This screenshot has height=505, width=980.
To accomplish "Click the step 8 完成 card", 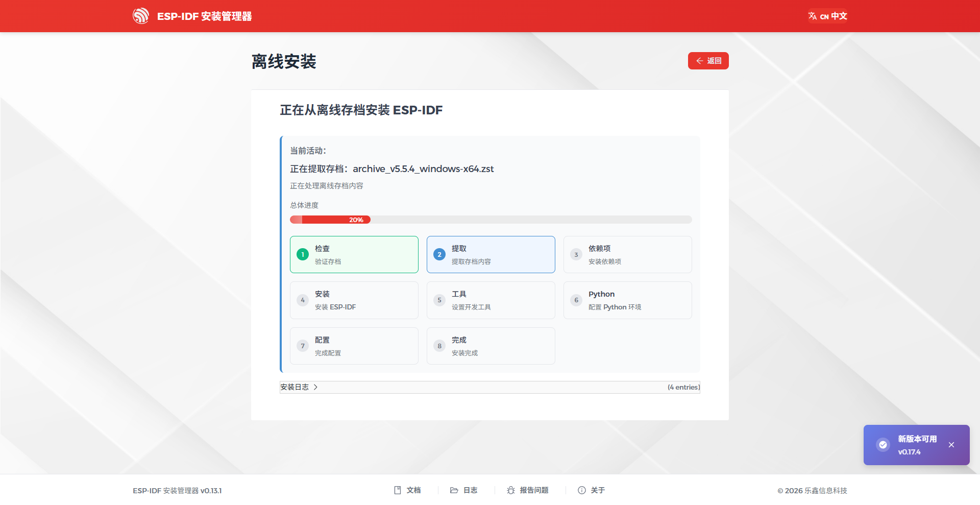I will [x=491, y=346].
